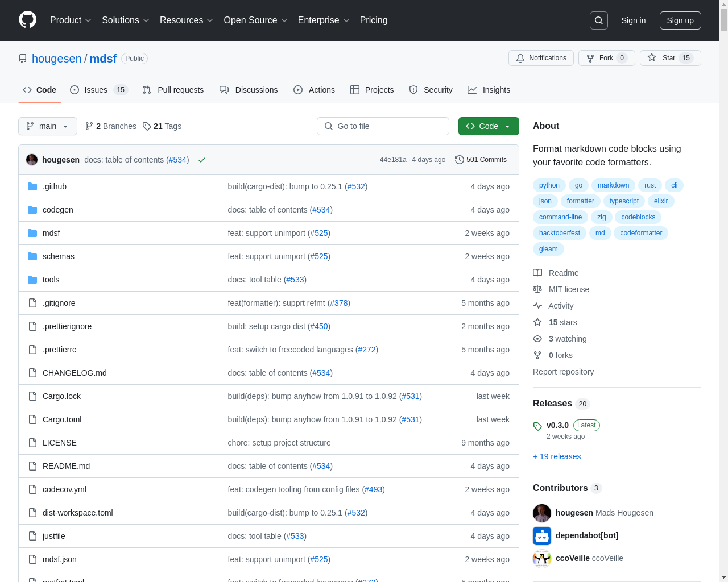Click the Notifications bell button
The height and width of the screenshot is (582, 728).
click(x=541, y=58)
